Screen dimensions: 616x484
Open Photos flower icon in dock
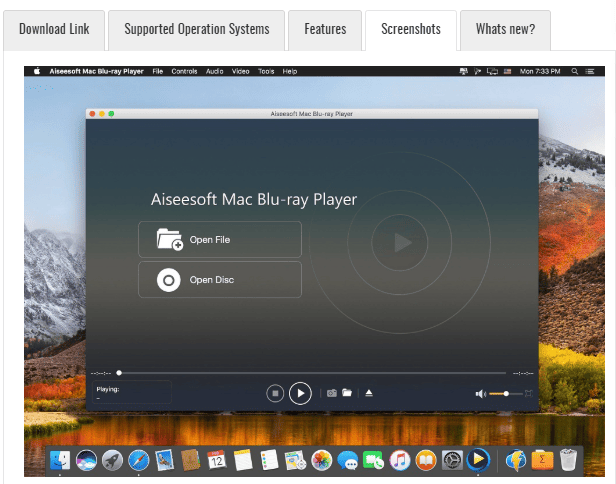click(321, 460)
